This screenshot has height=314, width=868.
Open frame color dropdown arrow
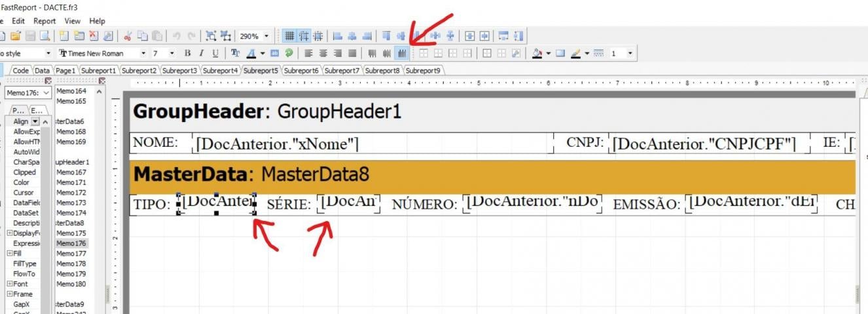pyautogui.click(x=587, y=53)
